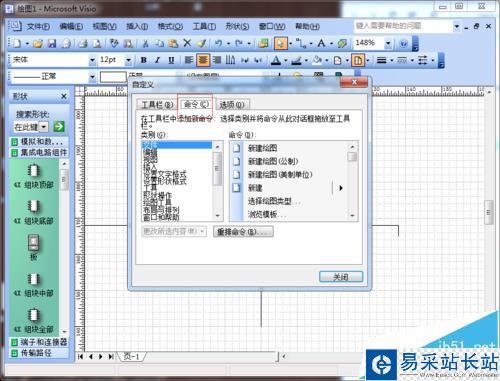The width and height of the screenshot is (500, 381).
Task: Toggle the highlighted Center Align button
Action: (203, 60)
